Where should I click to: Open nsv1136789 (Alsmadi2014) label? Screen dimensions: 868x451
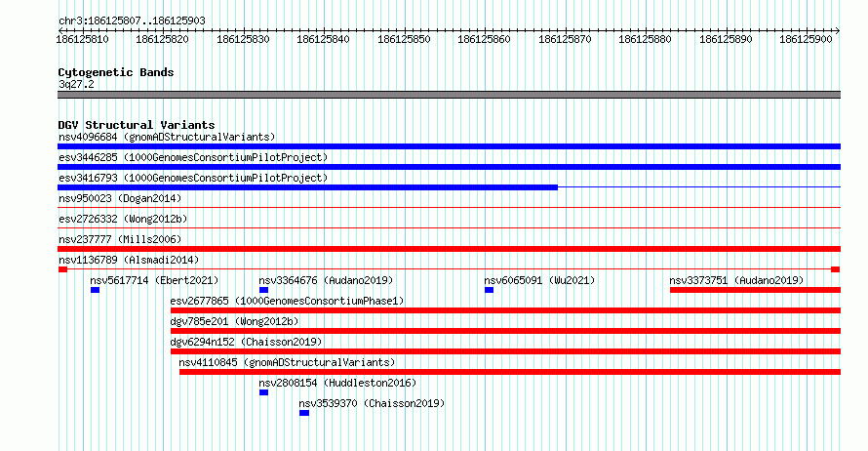point(129,260)
